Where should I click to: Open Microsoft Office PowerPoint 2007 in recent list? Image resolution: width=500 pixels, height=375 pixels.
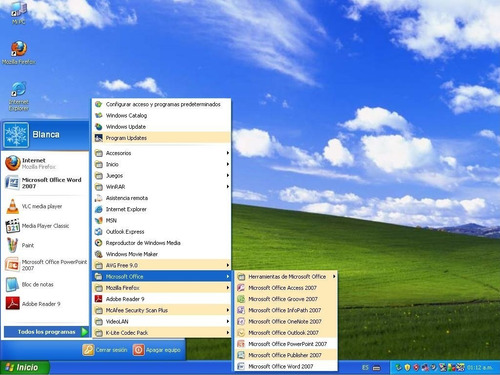pos(46,265)
